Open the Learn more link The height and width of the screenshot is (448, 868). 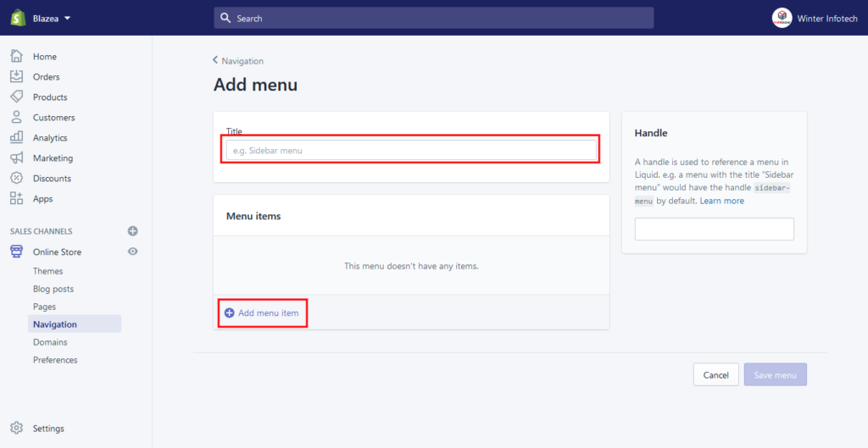pos(721,201)
